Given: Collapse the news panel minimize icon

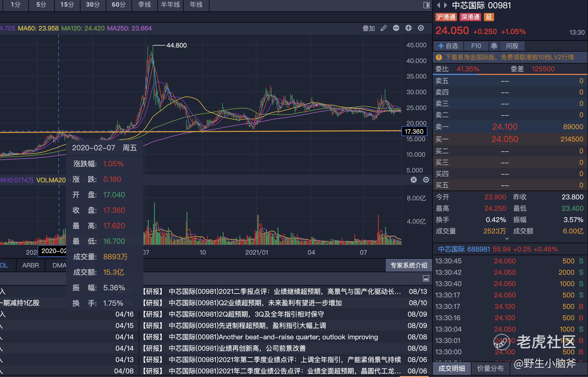Looking at the screenshot, I should 426,278.
